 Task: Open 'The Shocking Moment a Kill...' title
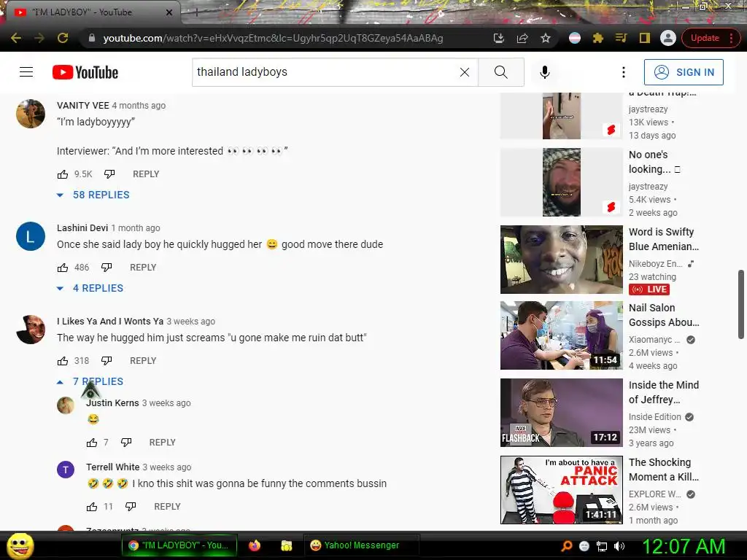coord(664,470)
